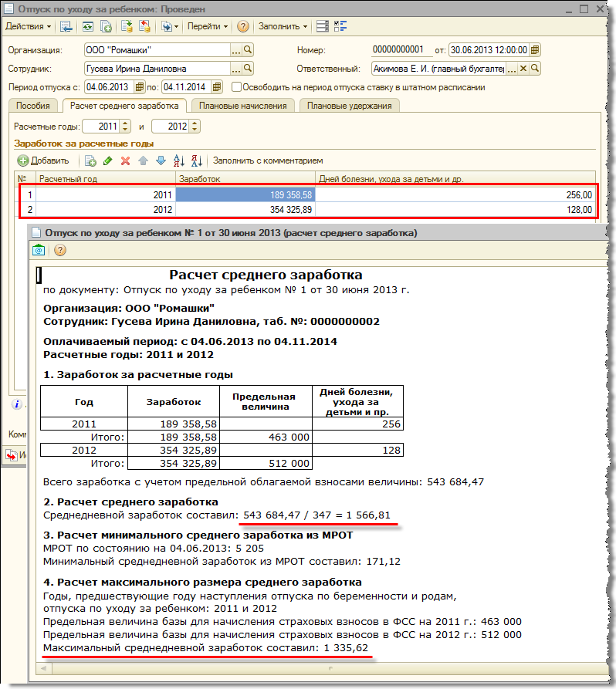The image size is (616, 689).
Task: Click the Ответственный field Акимова Е. И.
Action: click(438, 69)
